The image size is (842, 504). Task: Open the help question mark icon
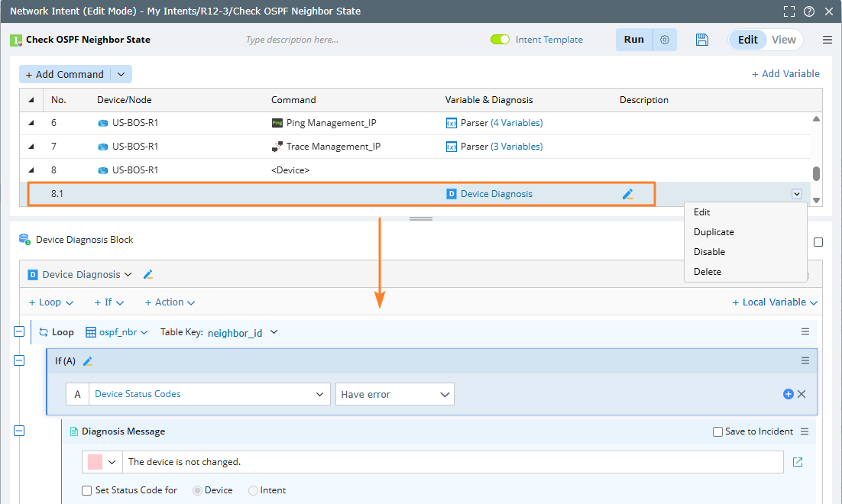click(809, 11)
